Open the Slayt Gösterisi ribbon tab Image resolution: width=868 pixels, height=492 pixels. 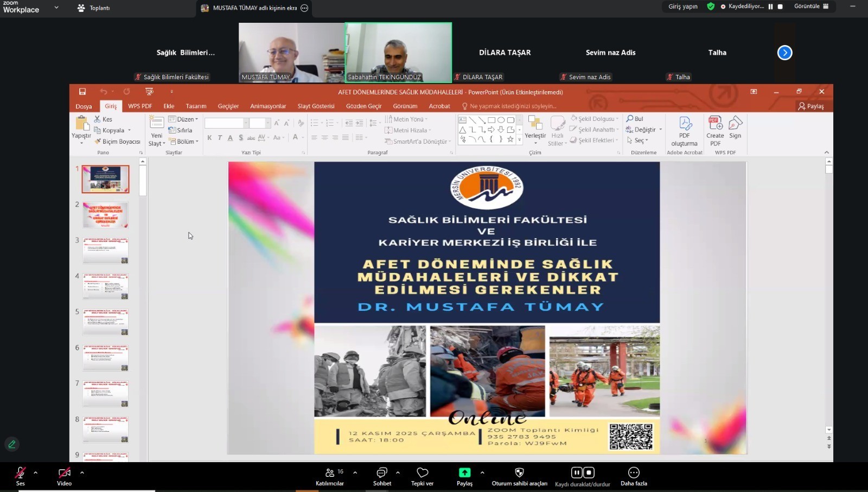(316, 106)
